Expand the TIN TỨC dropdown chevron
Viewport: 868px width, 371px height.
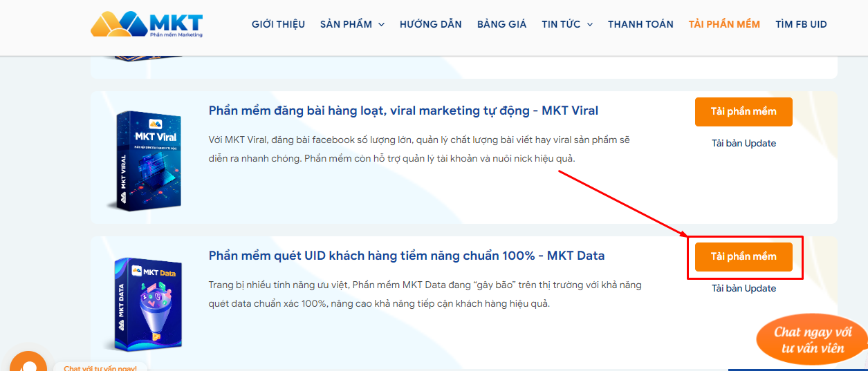589,24
